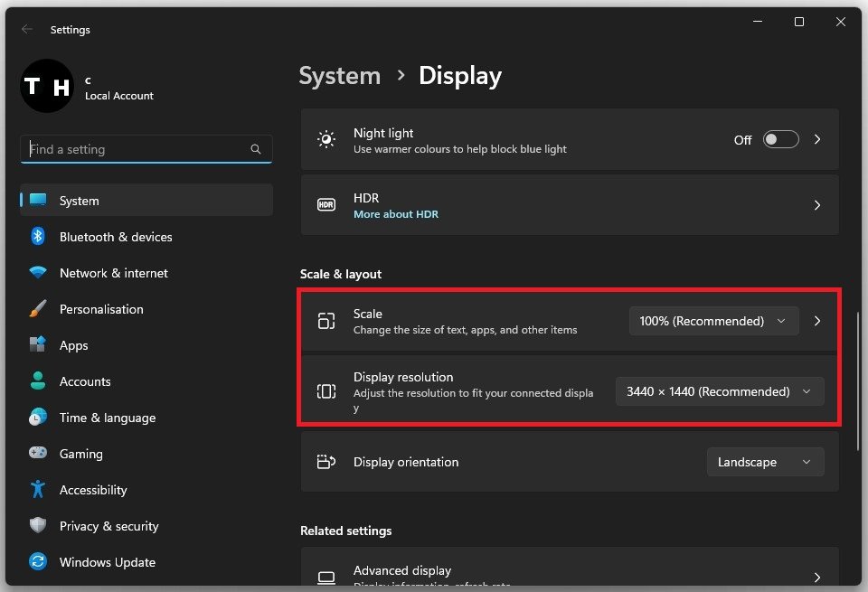
Task: Open Apps in the sidebar menu
Action: tap(74, 345)
